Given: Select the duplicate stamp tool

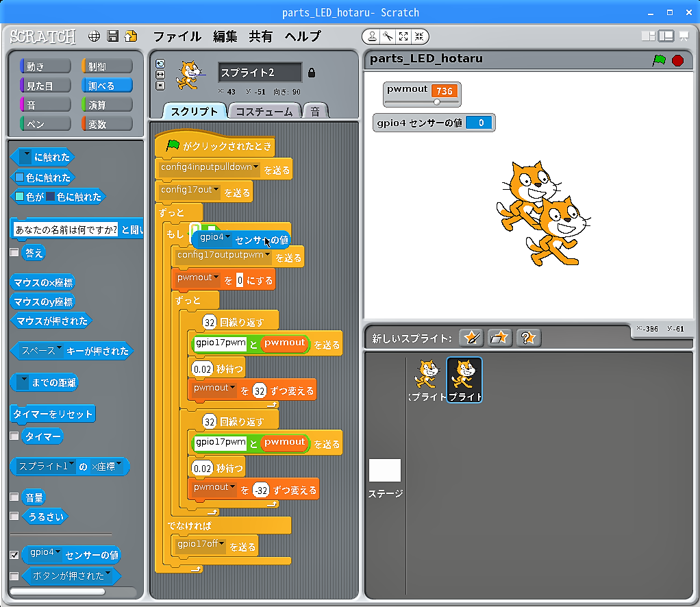Looking at the screenshot, I should tap(373, 36).
